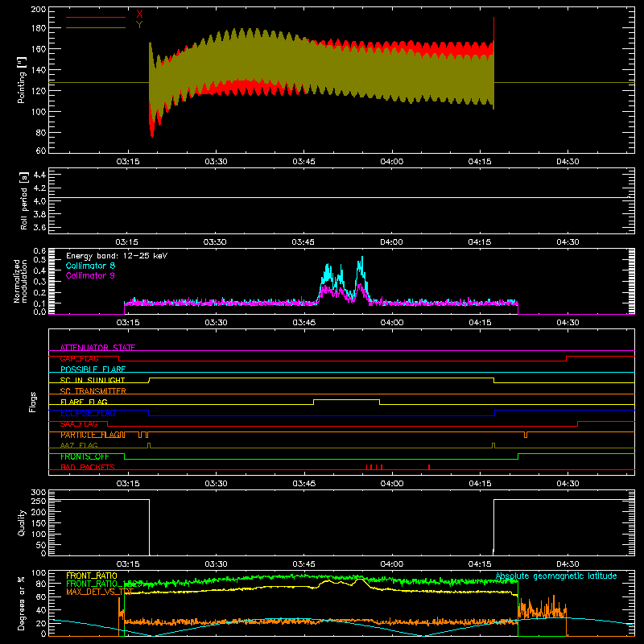
Task: Click the lone BAD_PACKETS tick after 04:00
Action: (429, 467)
